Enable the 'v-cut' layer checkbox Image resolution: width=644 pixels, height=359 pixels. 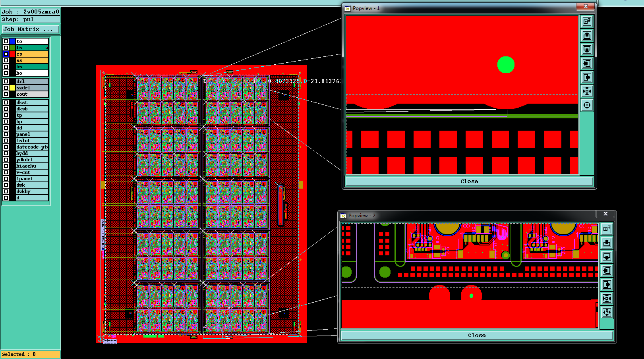pyautogui.click(x=6, y=172)
